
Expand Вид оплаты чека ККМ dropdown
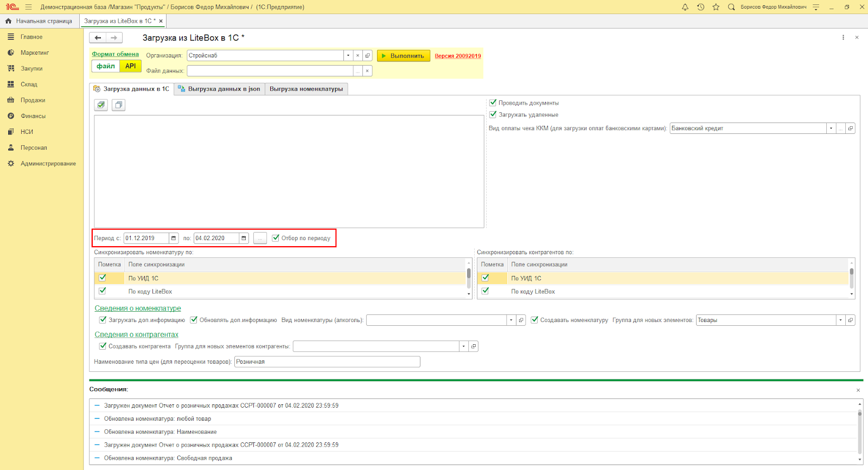pyautogui.click(x=831, y=128)
